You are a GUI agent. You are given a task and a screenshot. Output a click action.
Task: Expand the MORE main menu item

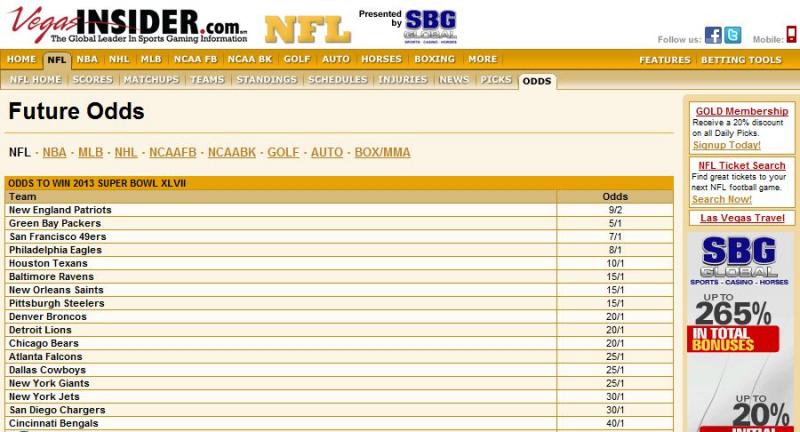(482, 59)
